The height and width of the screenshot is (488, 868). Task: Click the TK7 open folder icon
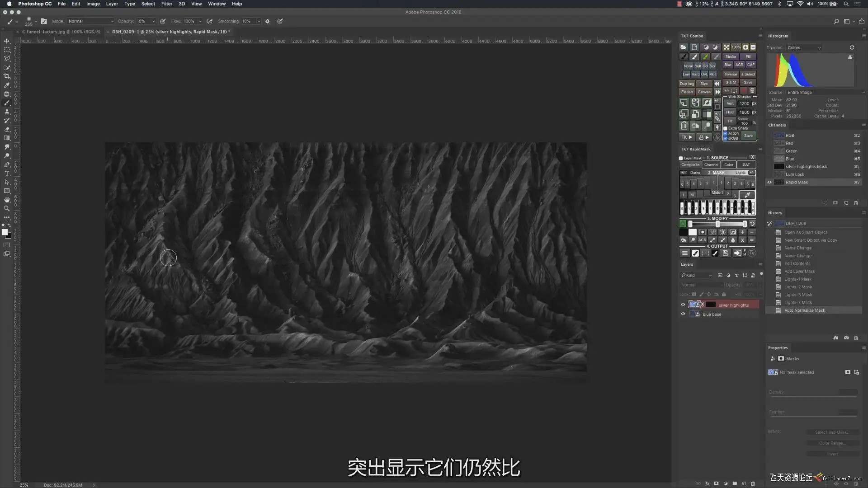[684, 47]
